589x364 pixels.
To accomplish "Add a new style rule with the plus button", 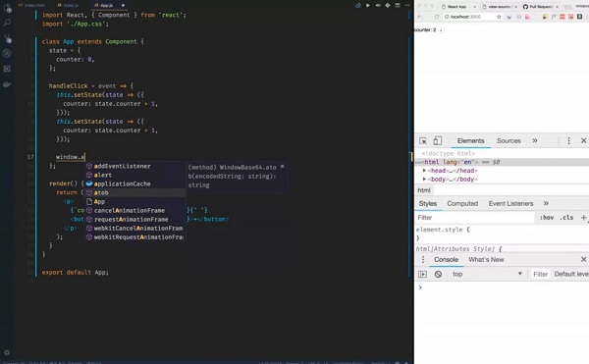I will tap(584, 218).
